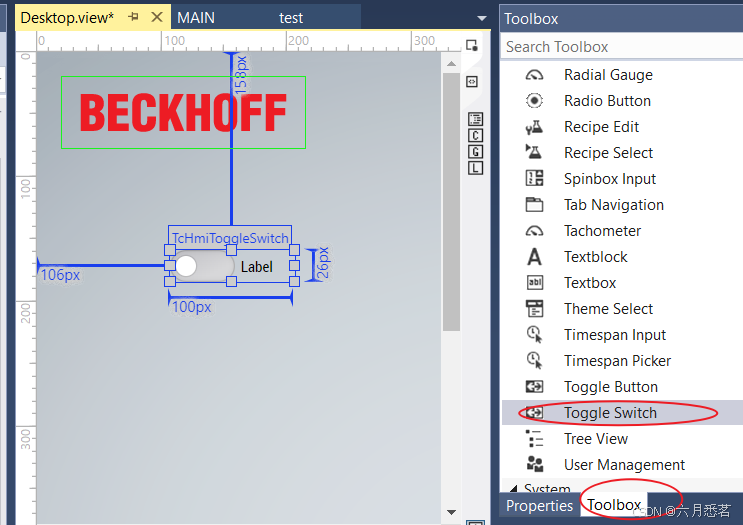Click the pin icon on Desktop.view tab

pos(134,18)
